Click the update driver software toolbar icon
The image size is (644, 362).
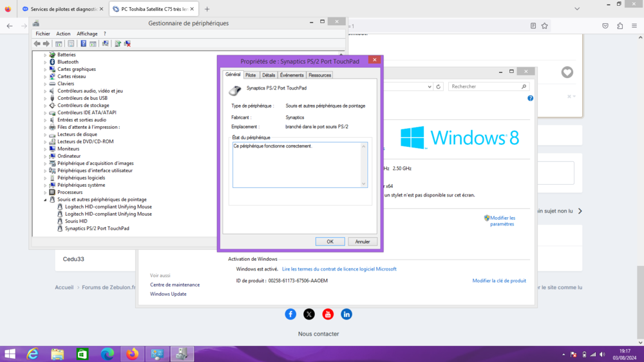coord(117,44)
